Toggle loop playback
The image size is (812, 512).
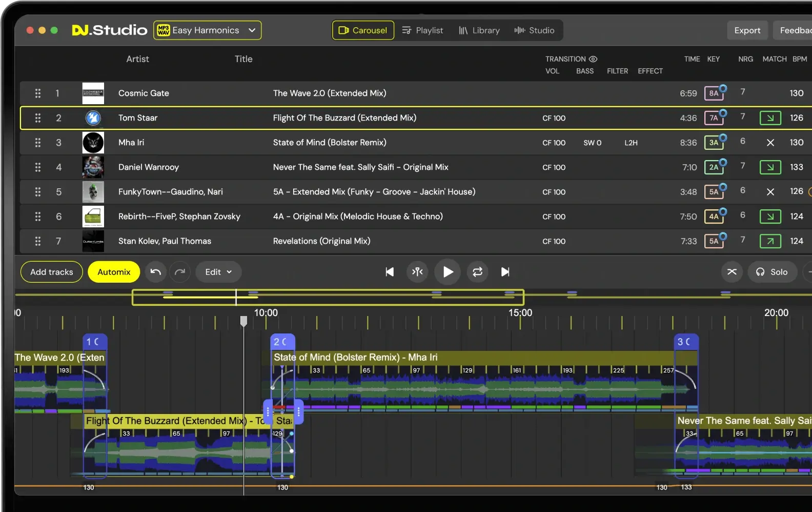coord(477,272)
